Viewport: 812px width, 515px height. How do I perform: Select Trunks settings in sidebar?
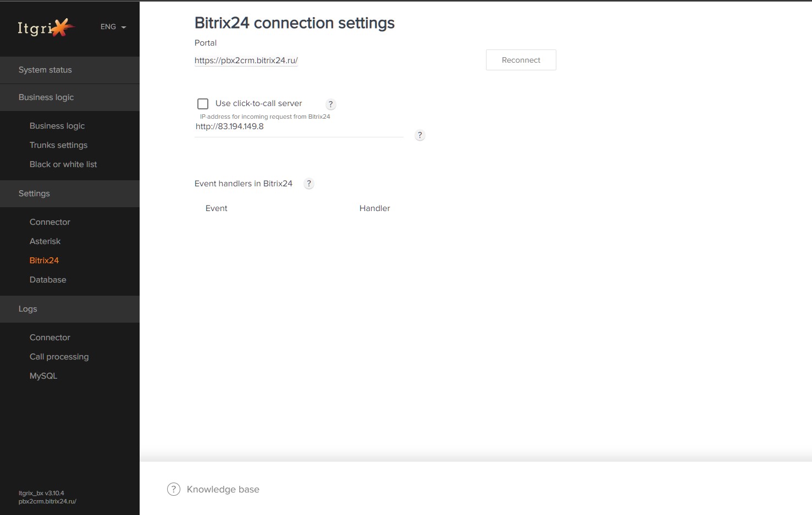(58, 145)
